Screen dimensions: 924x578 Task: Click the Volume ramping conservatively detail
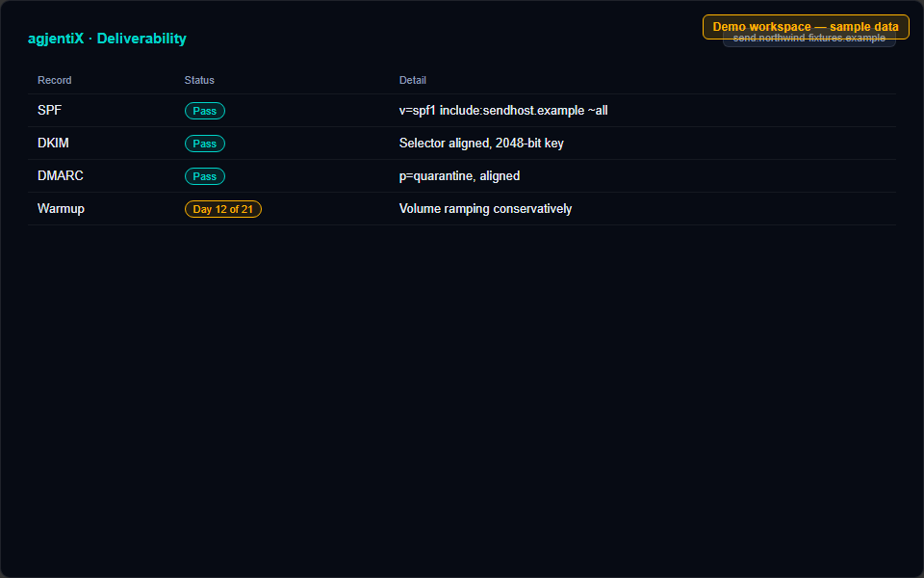tap(485, 209)
